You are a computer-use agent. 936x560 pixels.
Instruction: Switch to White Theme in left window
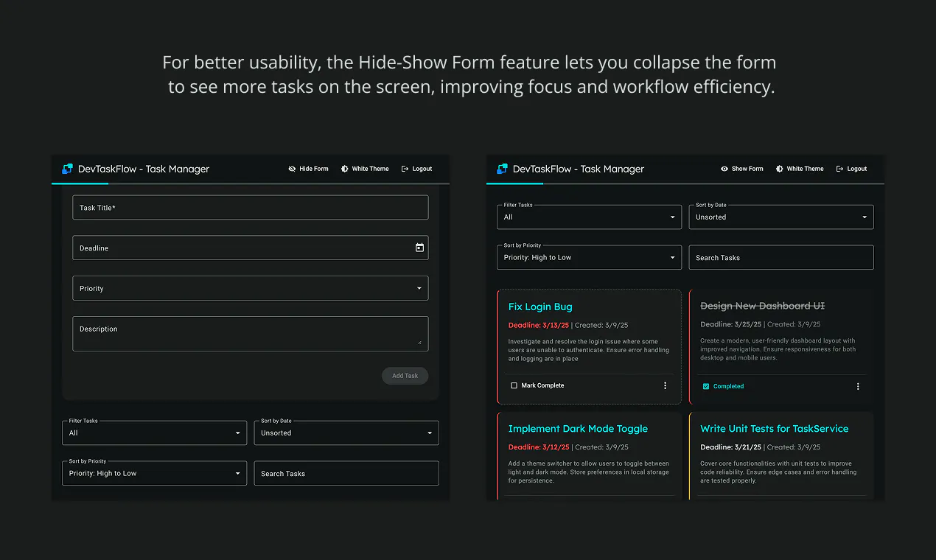(365, 169)
